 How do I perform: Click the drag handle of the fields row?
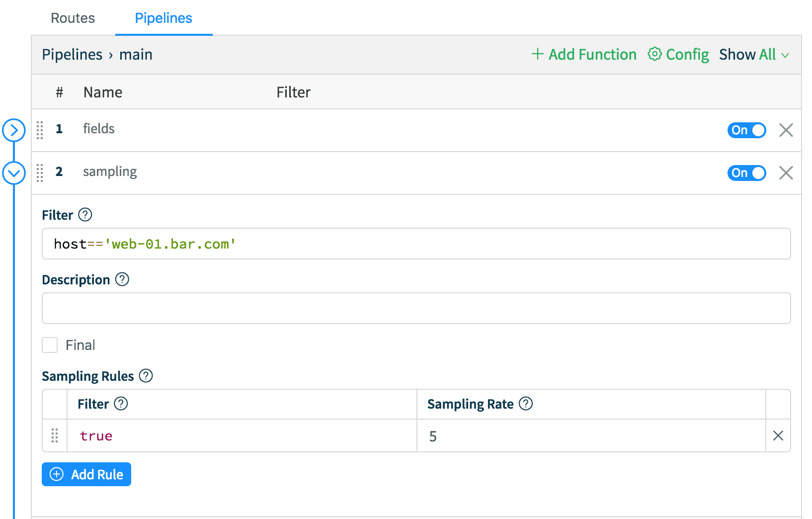(x=40, y=130)
